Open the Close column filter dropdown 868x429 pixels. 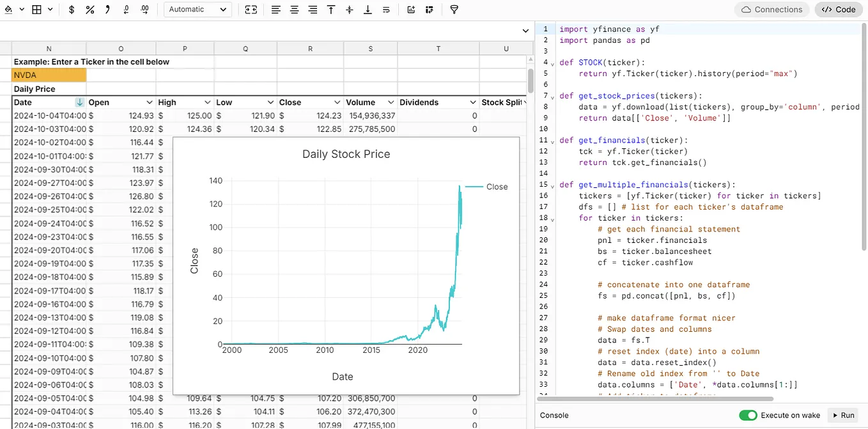click(337, 102)
